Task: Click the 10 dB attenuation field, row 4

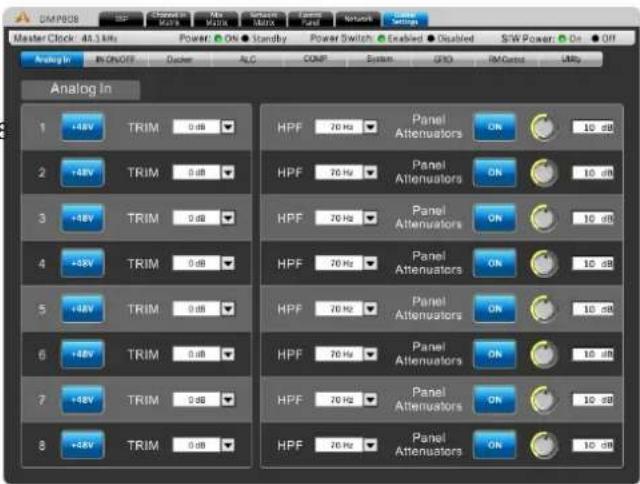Action: [x=593, y=264]
